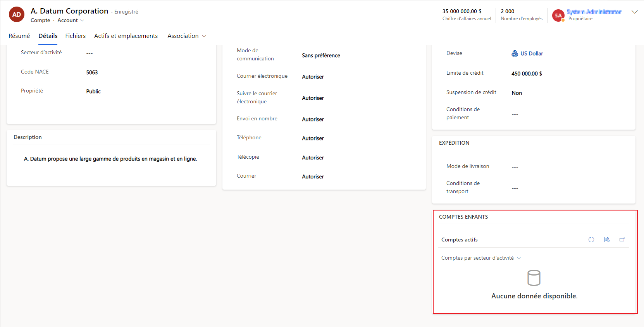Viewport: 644px width, 327px height.
Task: Toggle Téléphone Autoriser value
Action: [313, 138]
